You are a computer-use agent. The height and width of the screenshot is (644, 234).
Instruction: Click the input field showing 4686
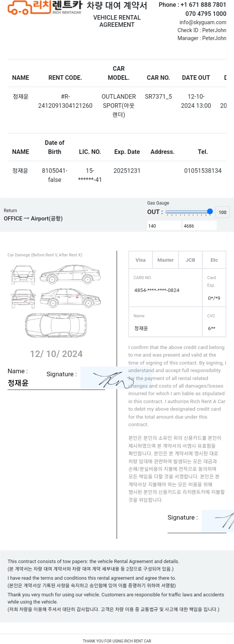200,226
